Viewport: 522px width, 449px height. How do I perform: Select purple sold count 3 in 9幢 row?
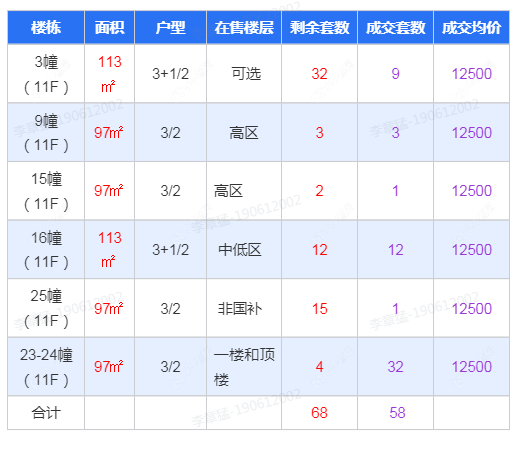395,133
